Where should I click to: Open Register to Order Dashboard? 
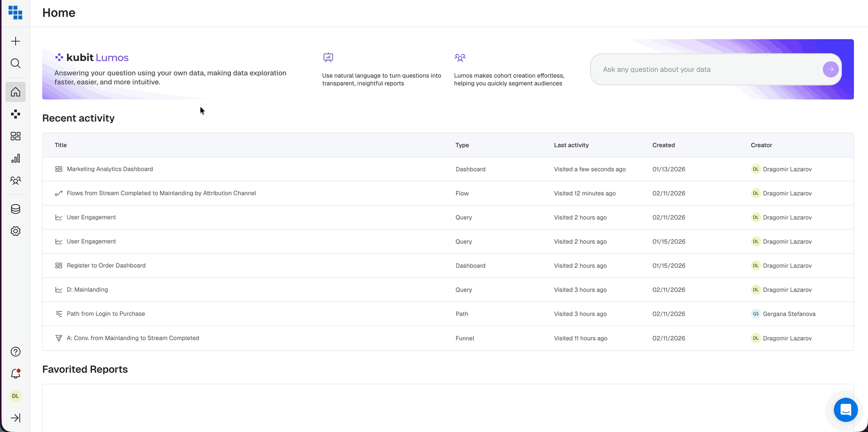point(106,266)
